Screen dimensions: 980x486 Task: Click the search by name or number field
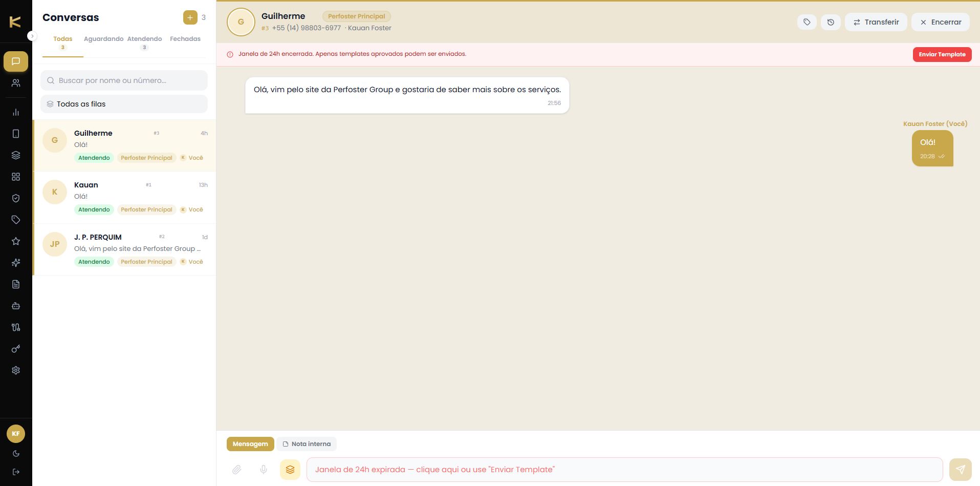click(x=124, y=80)
